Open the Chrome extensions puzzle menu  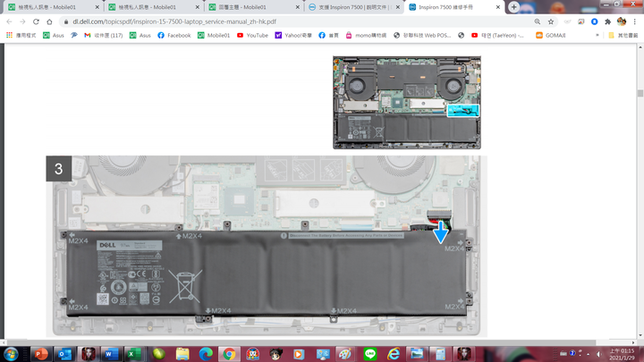point(608,21)
